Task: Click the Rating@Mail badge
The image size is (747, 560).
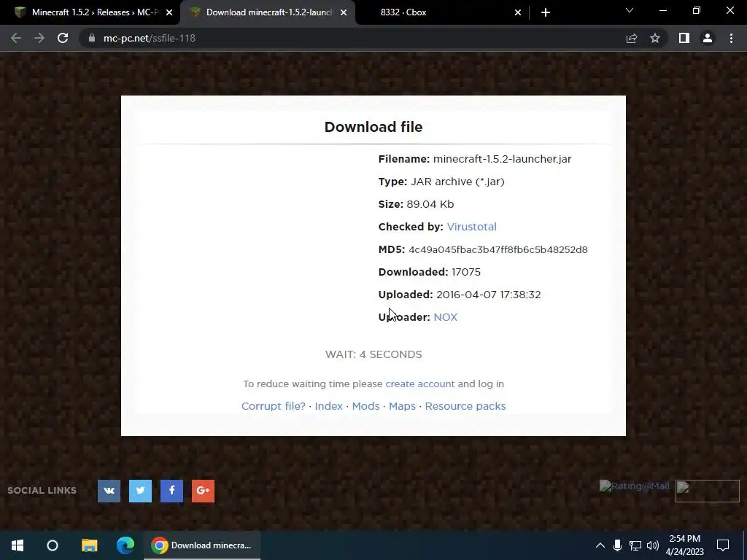Action: (635, 486)
